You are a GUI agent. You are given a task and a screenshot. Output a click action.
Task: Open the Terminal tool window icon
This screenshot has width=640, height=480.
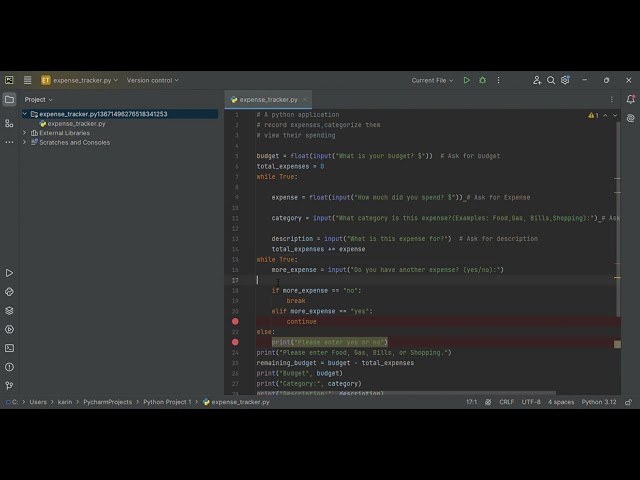click(9, 348)
